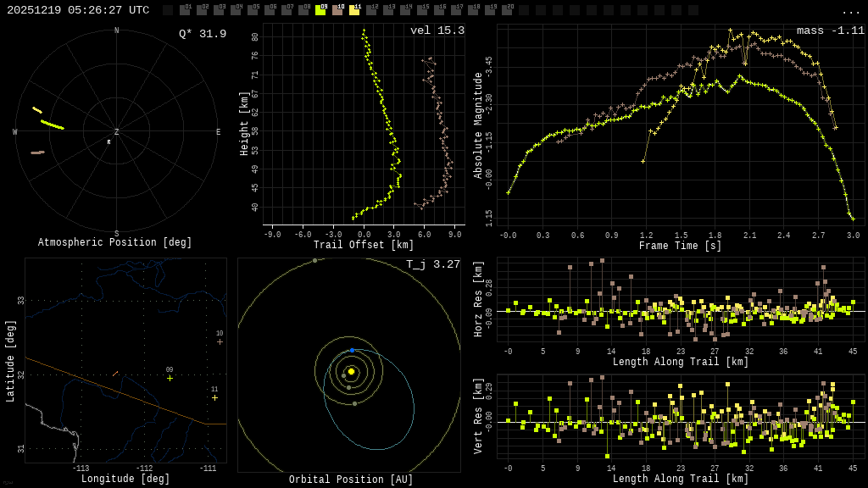Click station 10 cross marker on the map
The height and width of the screenshot is (488, 868).
(220, 341)
